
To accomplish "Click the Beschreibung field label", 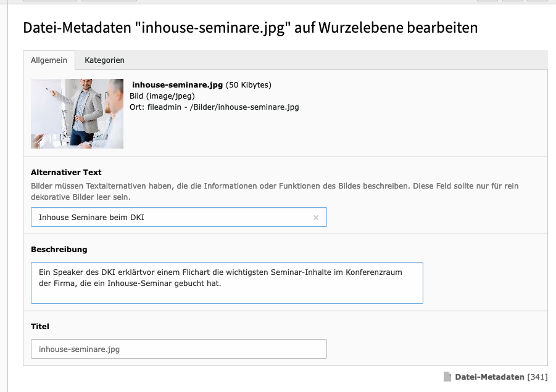I will click(59, 250).
